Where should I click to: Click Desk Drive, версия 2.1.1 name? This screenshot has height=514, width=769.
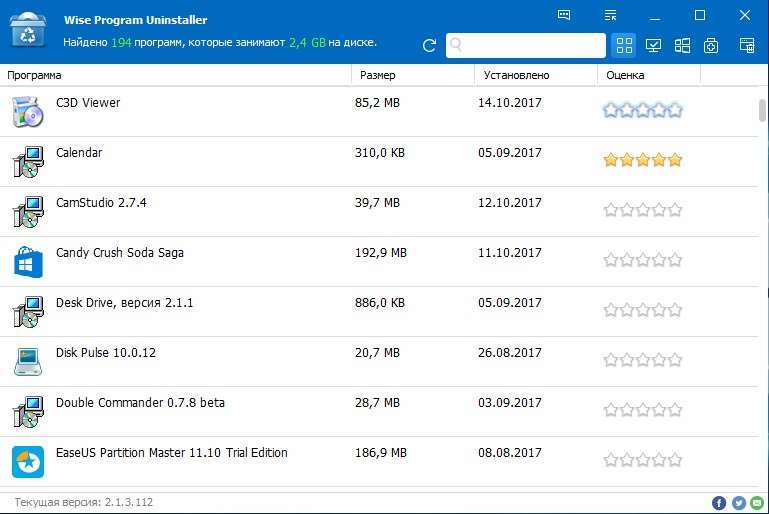(x=125, y=303)
